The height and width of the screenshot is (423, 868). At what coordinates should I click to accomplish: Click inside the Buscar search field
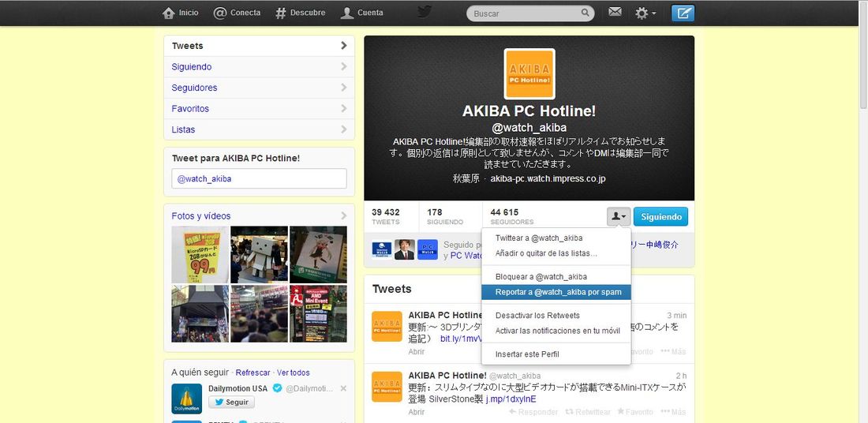[529, 13]
